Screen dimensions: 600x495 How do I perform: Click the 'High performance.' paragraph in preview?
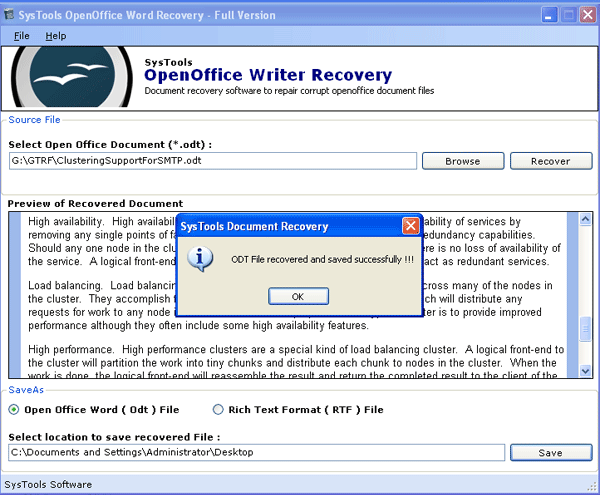(x=296, y=362)
